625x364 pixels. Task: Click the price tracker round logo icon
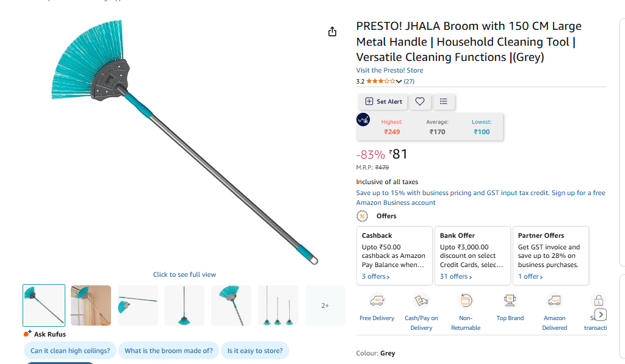point(363,120)
